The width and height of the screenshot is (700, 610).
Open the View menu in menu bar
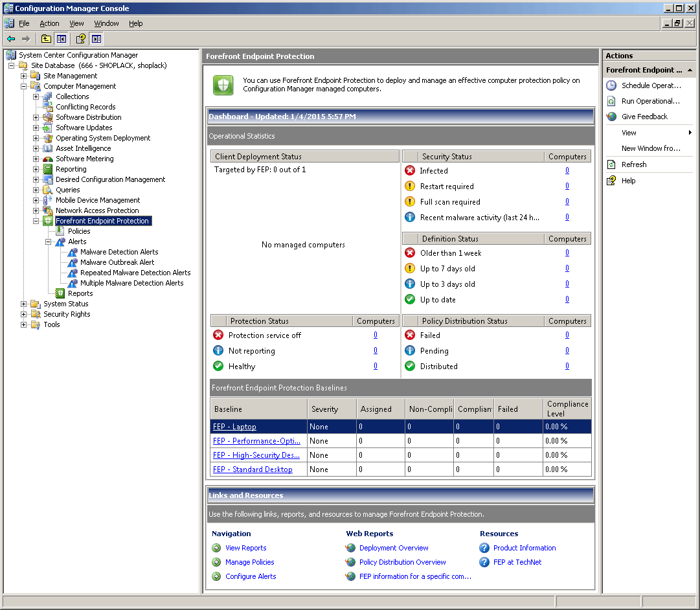76,23
